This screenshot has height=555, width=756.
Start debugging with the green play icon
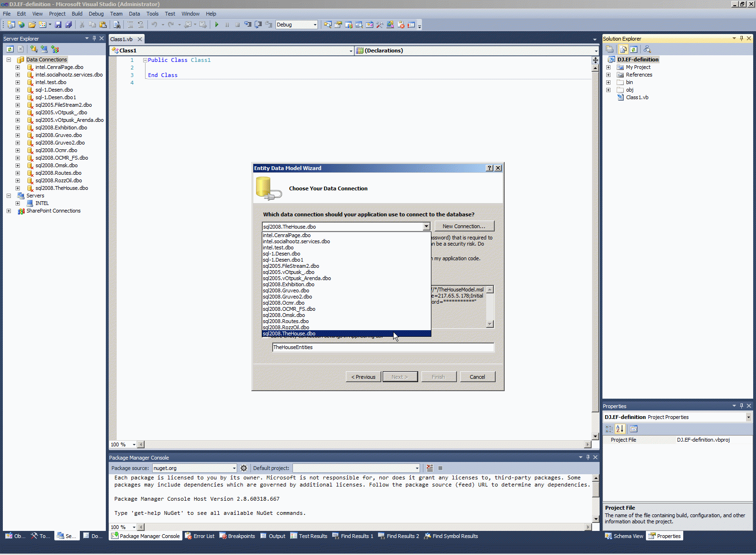(x=216, y=25)
